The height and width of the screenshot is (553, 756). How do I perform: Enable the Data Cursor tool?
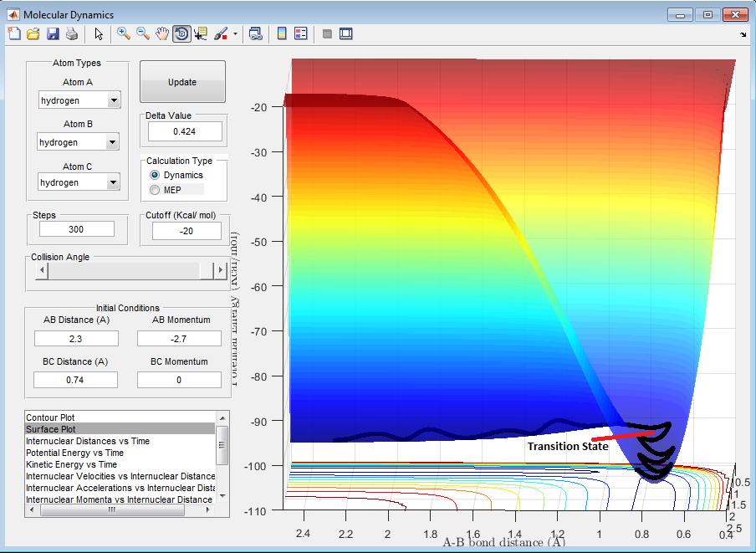[x=201, y=33]
